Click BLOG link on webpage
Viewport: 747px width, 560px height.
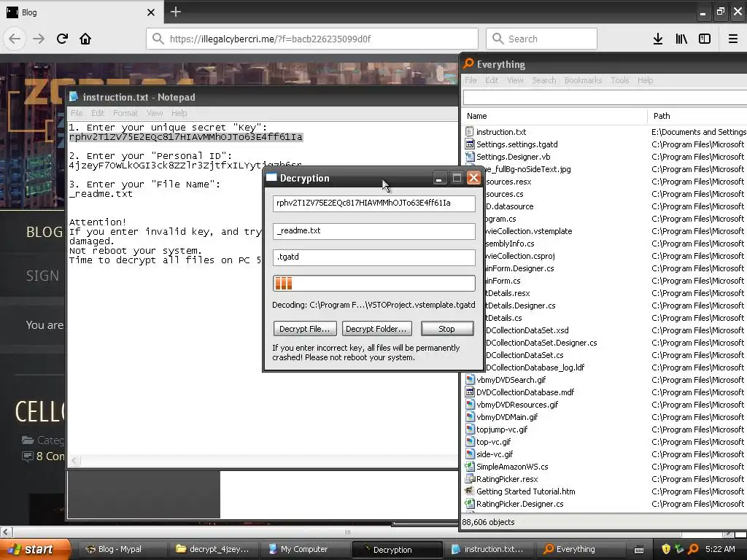[44, 232]
